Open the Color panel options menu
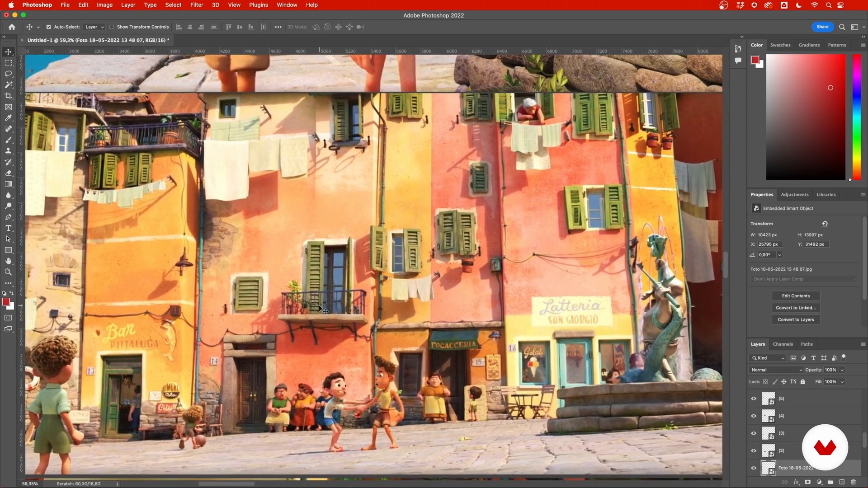This screenshot has width=868, height=488. tap(863, 45)
